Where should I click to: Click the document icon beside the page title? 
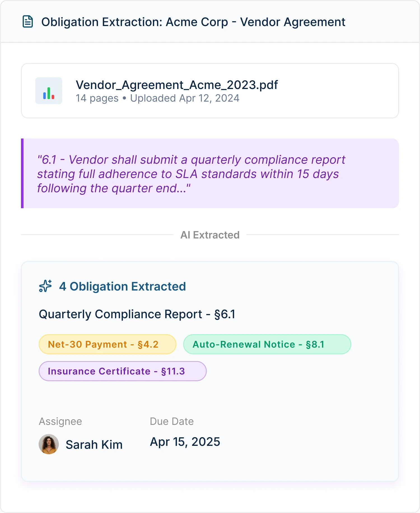pyautogui.click(x=28, y=22)
